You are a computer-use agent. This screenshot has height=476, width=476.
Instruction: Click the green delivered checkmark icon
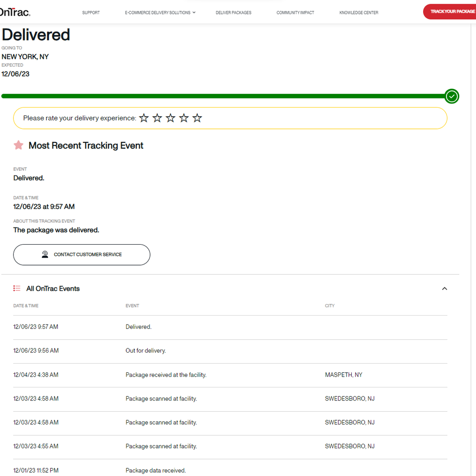tap(452, 96)
